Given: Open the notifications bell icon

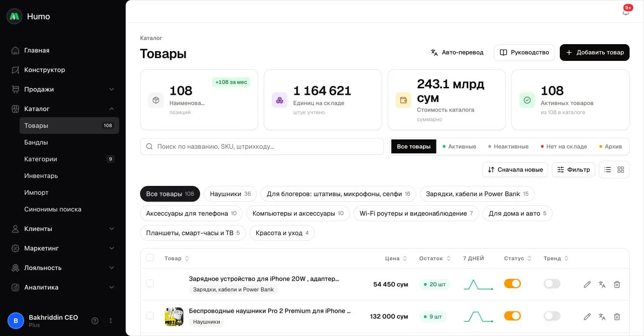Looking at the screenshot, I should (x=625, y=12).
